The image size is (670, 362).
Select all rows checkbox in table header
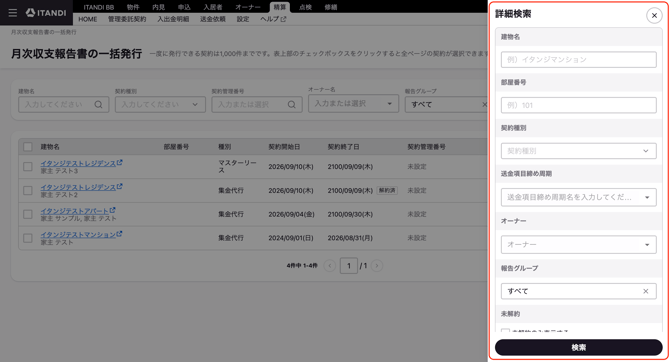tap(28, 147)
